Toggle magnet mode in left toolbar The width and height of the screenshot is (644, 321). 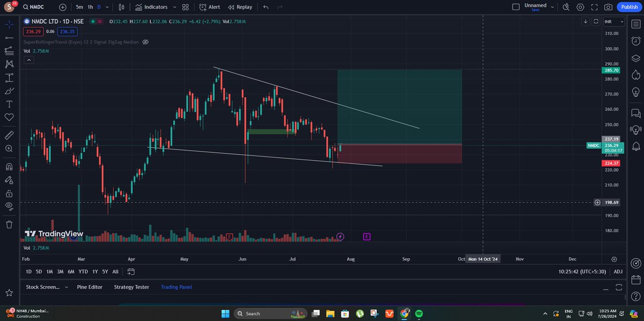[9, 166]
